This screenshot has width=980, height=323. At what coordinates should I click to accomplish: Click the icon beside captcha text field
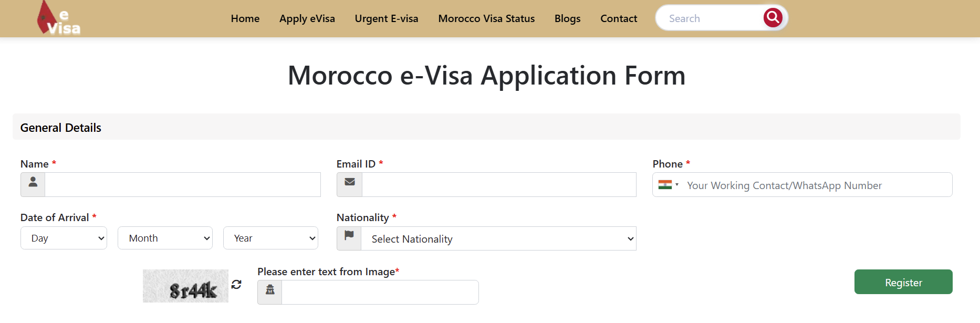pos(270,292)
